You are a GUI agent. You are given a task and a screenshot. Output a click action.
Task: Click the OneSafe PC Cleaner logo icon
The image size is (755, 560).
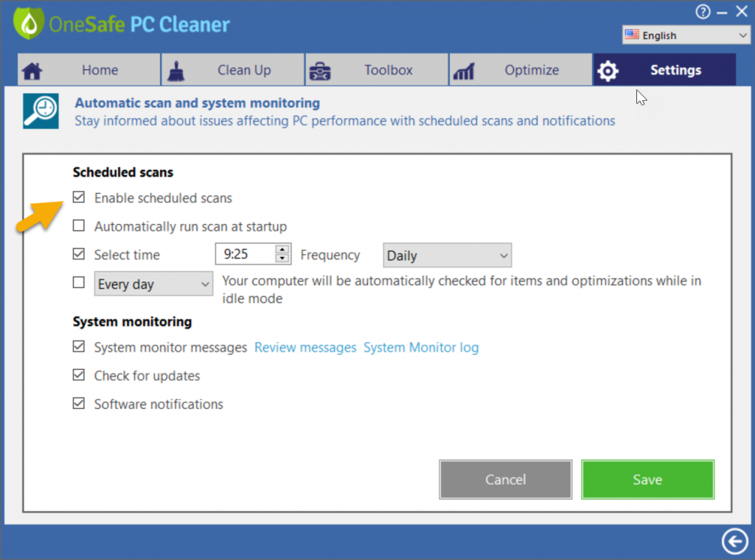28,22
